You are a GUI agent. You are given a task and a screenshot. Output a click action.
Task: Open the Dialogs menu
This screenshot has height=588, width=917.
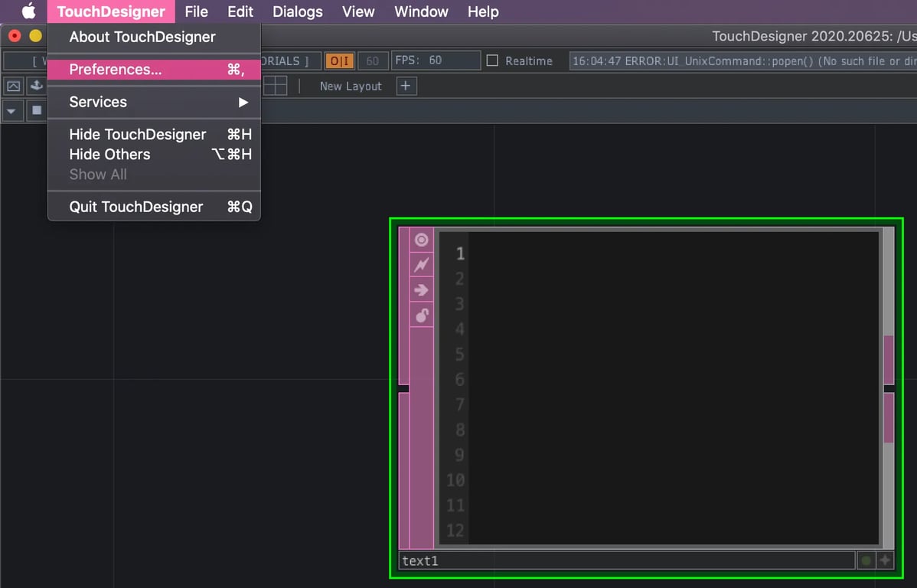297,11
